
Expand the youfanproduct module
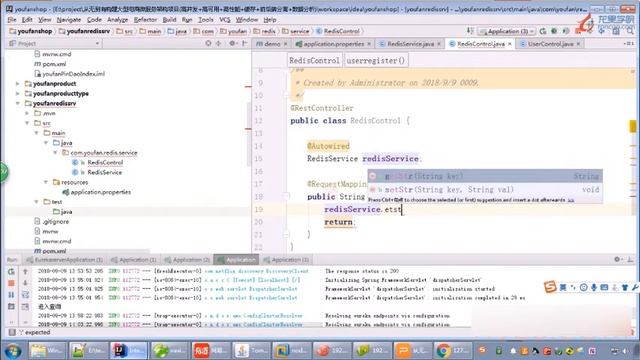click(18, 84)
